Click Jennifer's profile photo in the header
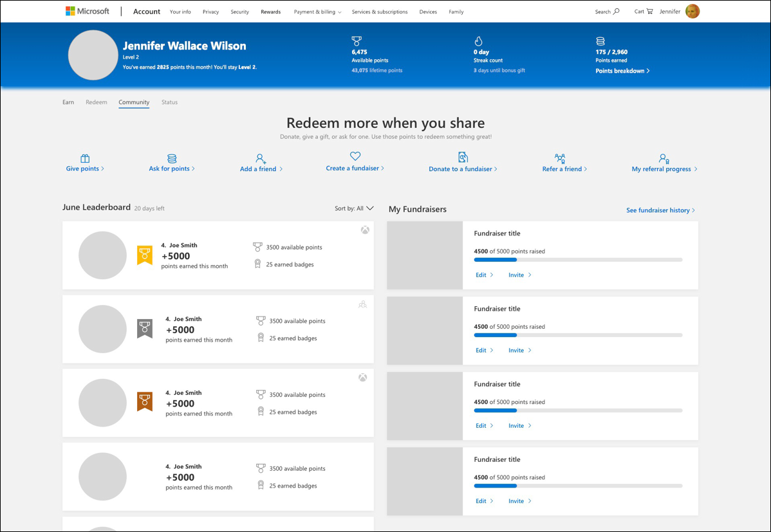The height and width of the screenshot is (532, 771). coord(692,12)
